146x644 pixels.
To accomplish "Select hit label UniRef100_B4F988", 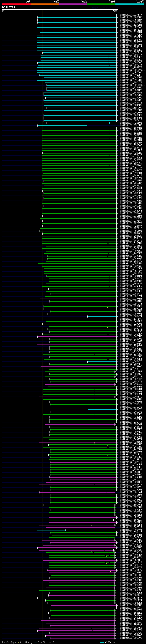I will (x=131, y=93).
